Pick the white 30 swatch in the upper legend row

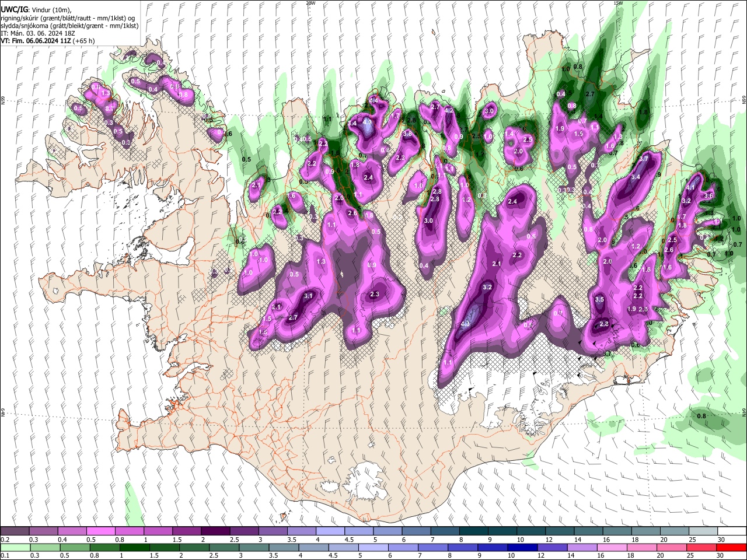[x=732, y=531]
